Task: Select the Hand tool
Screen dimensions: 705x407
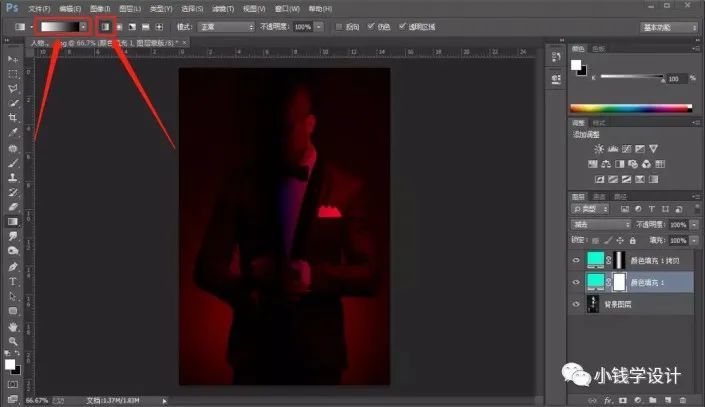Action: coord(13,327)
